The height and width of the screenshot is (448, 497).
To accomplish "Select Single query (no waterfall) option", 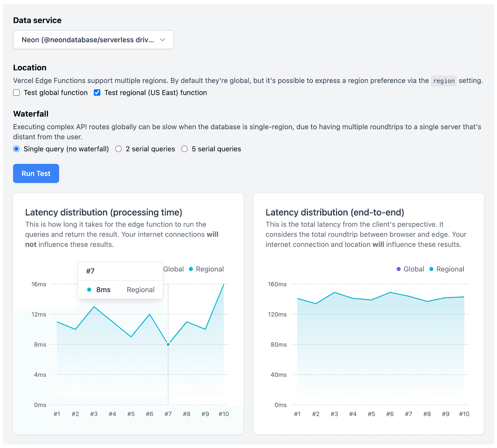I will click(x=16, y=149).
